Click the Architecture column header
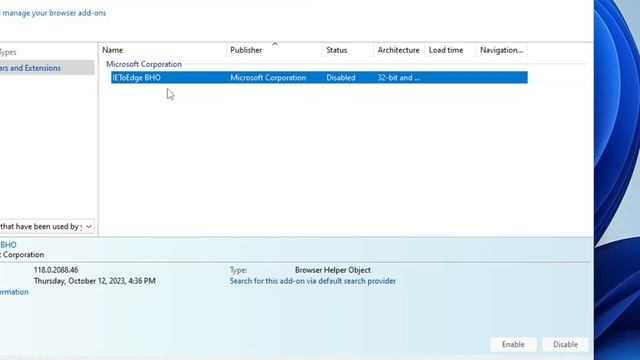Screen dimensions: 640x360 point(399,50)
